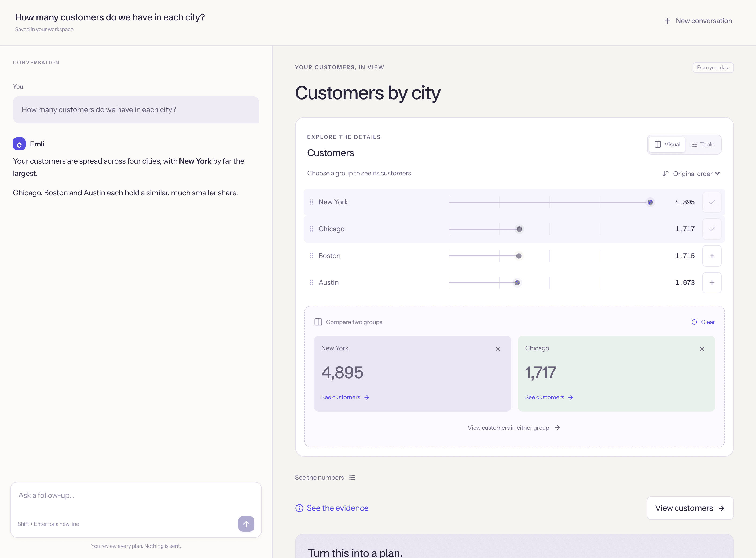756x558 pixels.
Task: Click the Clear refresh icon
Action: (694, 322)
